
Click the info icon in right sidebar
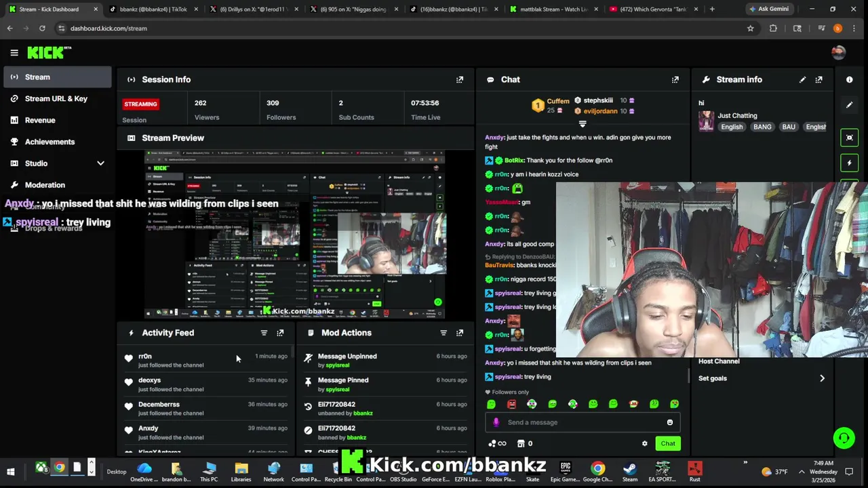click(849, 79)
